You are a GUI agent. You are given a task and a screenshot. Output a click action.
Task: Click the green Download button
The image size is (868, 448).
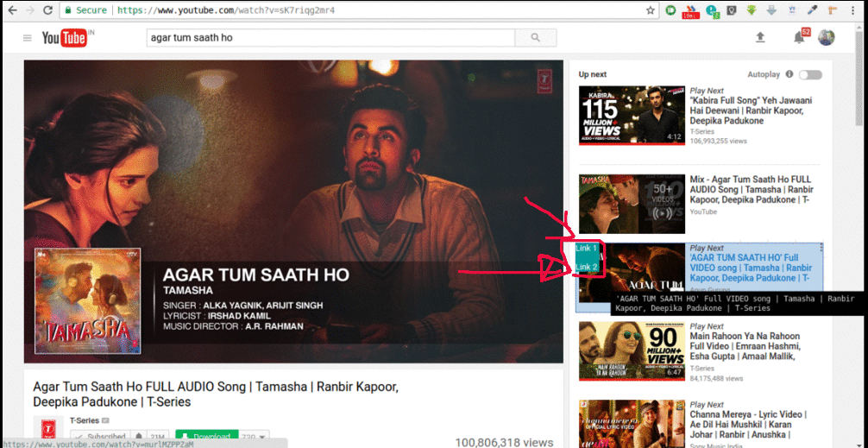[207, 437]
